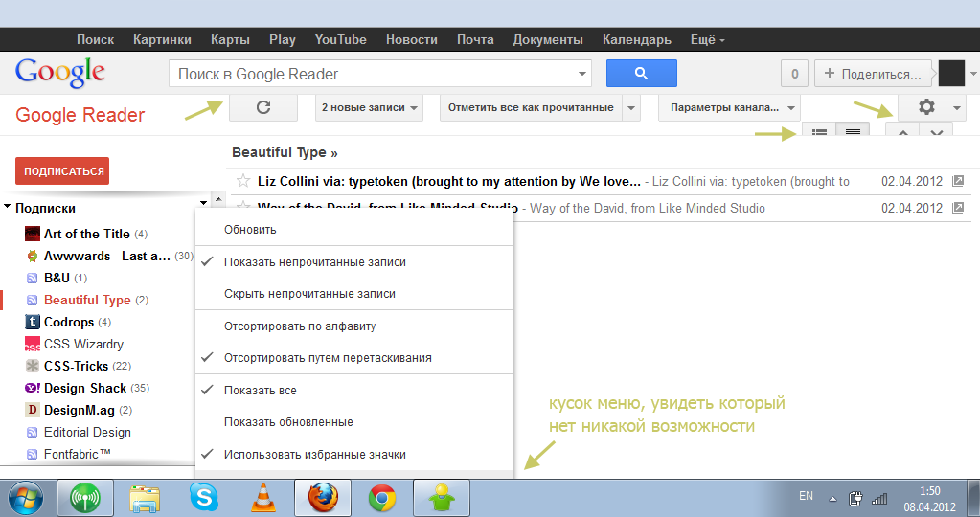Click the Codrops feed favicon
Image resolution: width=980 pixels, height=517 pixels.
click(x=33, y=322)
